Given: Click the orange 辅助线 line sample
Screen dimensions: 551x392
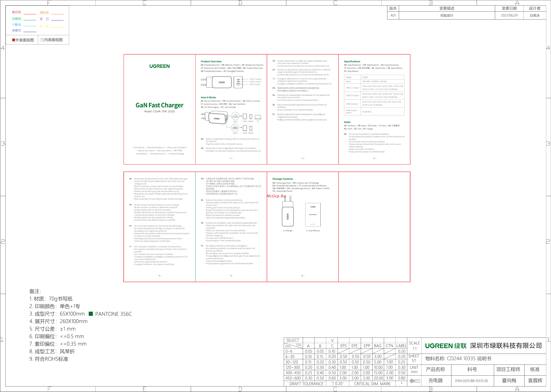Looking at the screenshot, I should pos(57,14).
